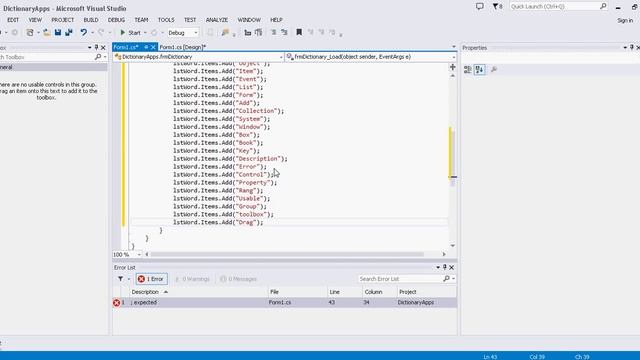
Task: Click the red error icon on row 1
Action: [117, 302]
